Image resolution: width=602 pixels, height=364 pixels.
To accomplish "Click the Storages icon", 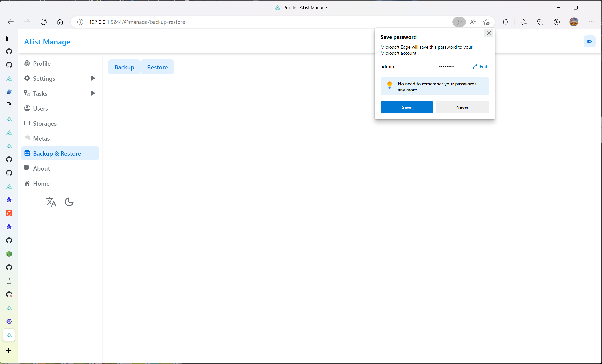I will (27, 123).
